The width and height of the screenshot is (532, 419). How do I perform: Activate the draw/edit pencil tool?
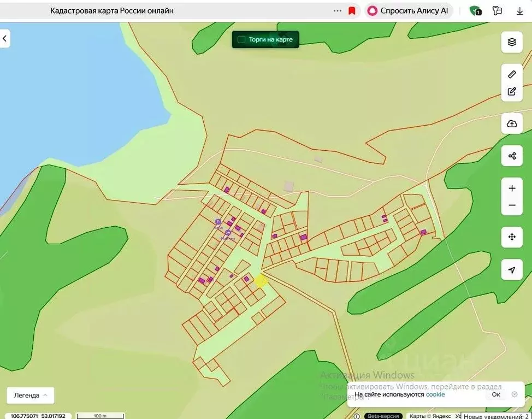pyautogui.click(x=512, y=91)
